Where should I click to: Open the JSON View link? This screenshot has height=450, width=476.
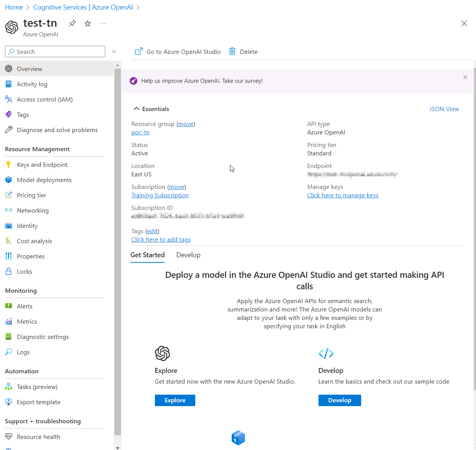coord(444,109)
